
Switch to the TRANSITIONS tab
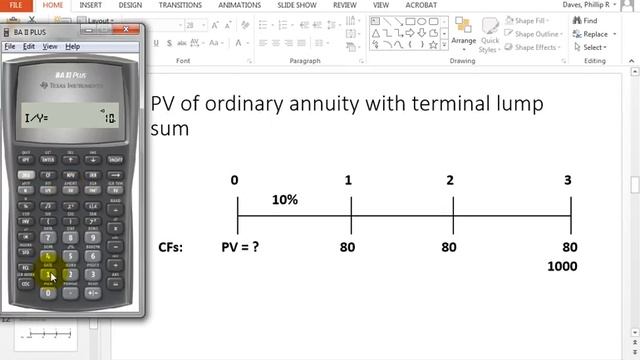coord(180,5)
